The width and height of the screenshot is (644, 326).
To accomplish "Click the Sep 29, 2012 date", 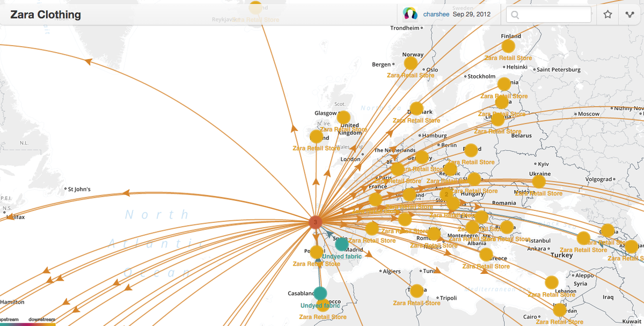I will tap(471, 15).
